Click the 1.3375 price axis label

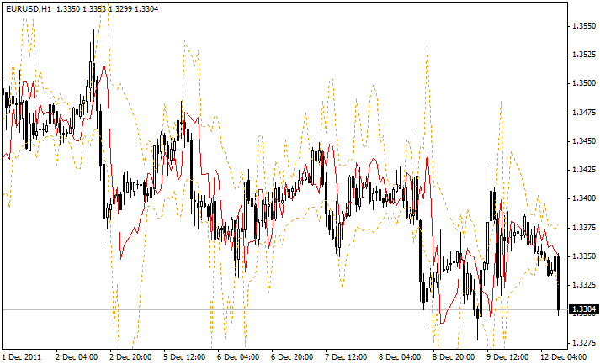point(583,227)
